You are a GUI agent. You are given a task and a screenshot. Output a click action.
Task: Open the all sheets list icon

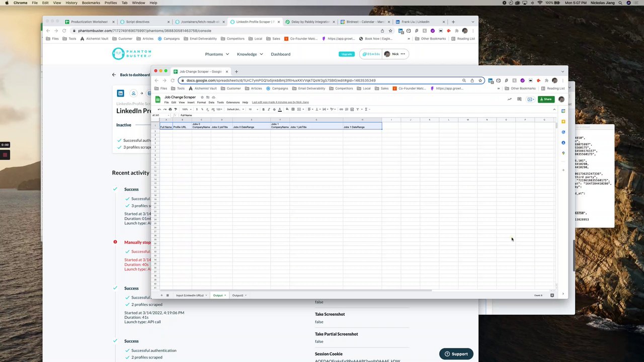coord(168,295)
